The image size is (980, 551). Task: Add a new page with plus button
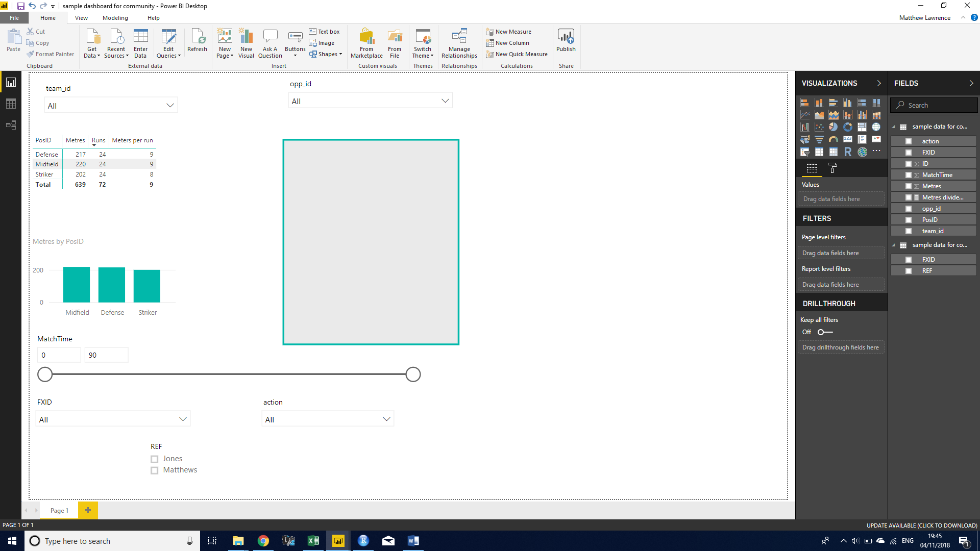point(88,510)
